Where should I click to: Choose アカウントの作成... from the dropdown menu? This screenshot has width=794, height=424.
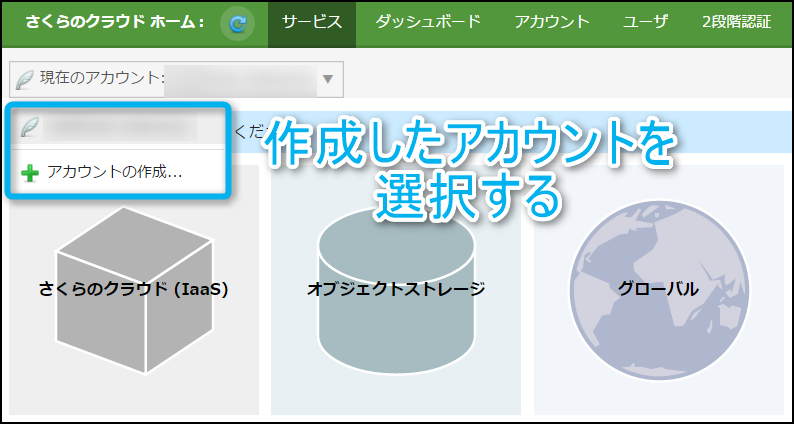pos(114,172)
